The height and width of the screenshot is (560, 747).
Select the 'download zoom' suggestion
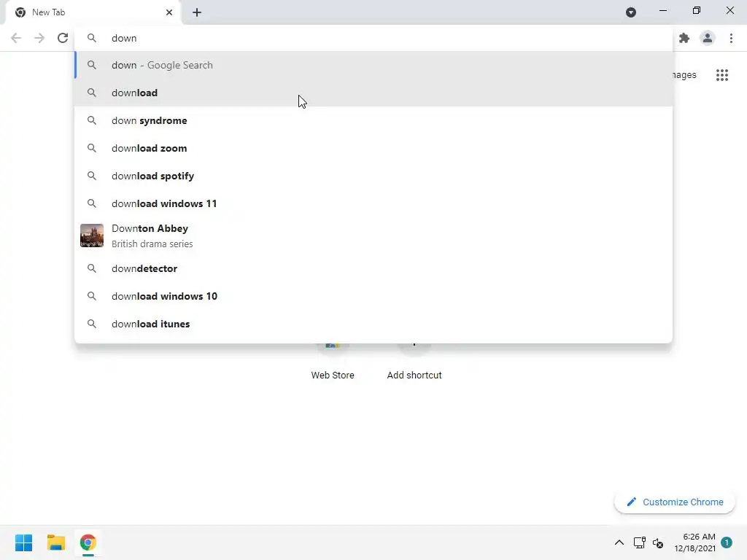pos(373,148)
